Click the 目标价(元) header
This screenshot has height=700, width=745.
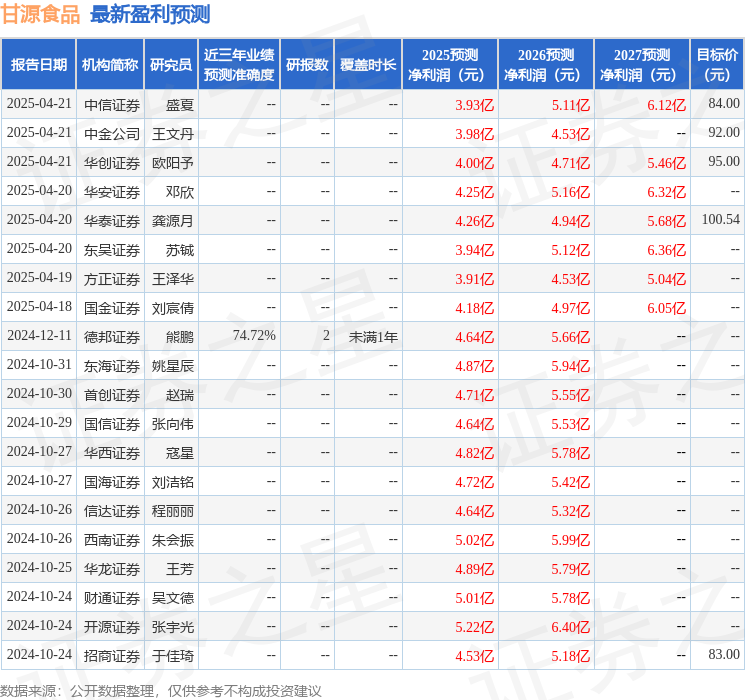pos(716,65)
